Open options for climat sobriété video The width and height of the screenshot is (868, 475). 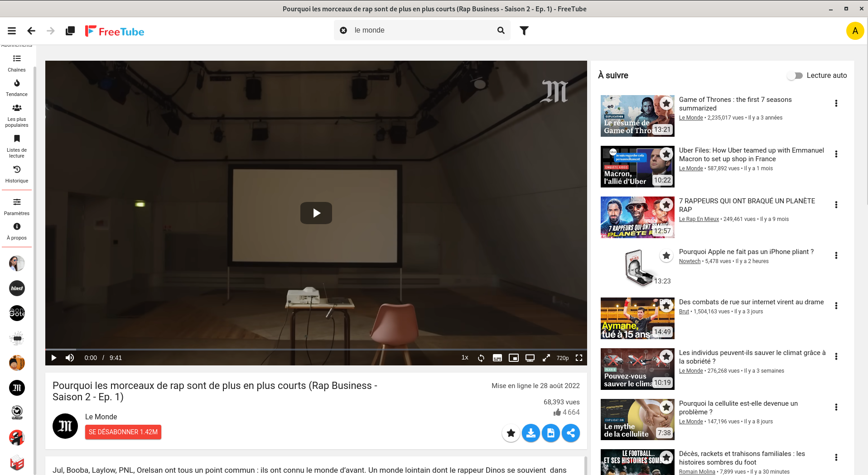coord(836,356)
